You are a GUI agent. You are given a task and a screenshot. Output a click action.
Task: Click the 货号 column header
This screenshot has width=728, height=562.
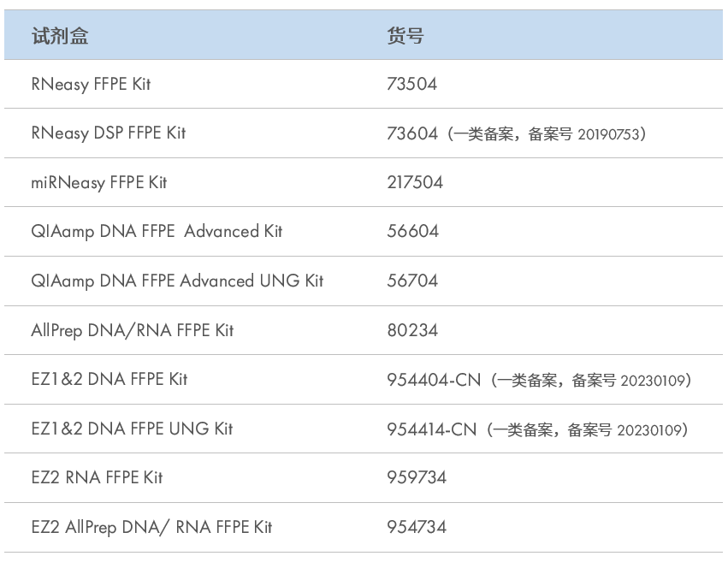405,36
